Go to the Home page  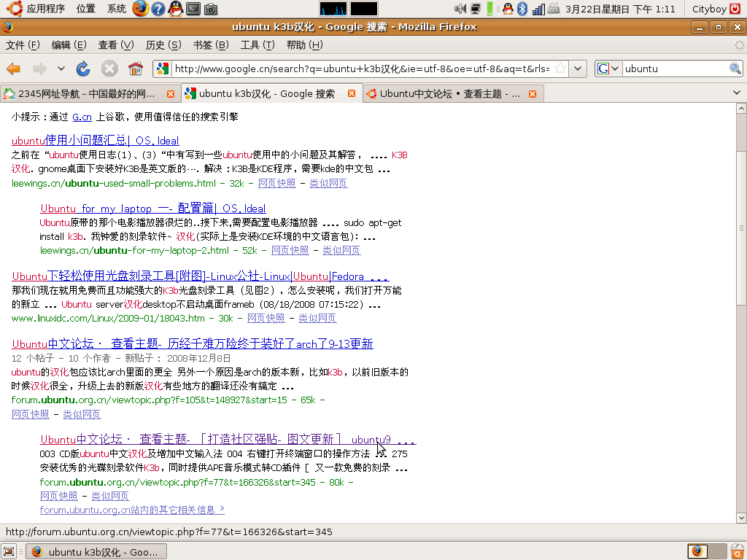coord(135,69)
